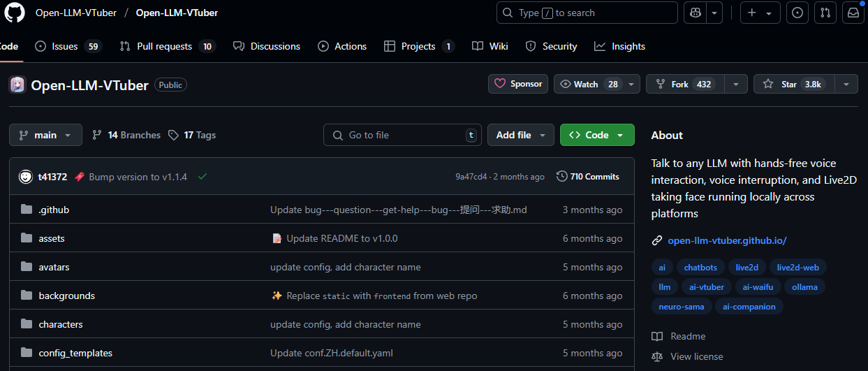Image resolution: width=868 pixels, height=371 pixels.
Task: Click commit hash 9a47cd4
Action: (471, 177)
